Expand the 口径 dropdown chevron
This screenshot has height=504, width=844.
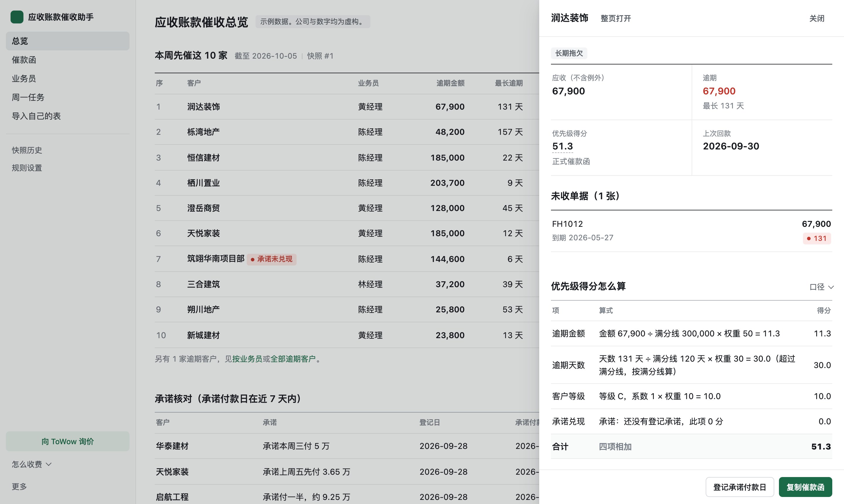point(831,287)
